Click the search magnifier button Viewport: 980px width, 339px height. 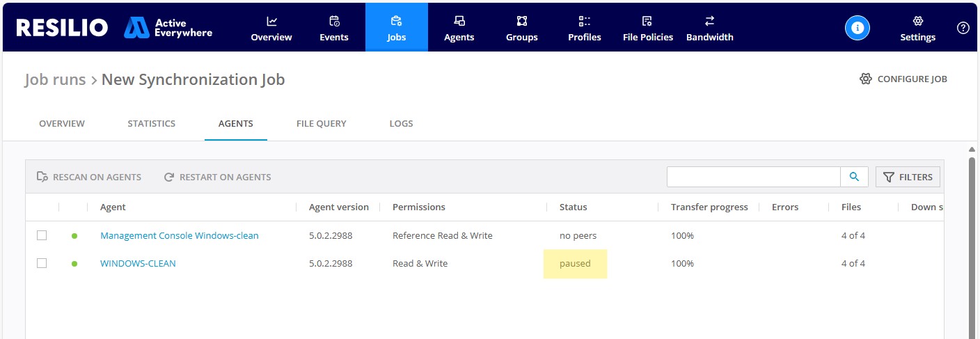(854, 177)
